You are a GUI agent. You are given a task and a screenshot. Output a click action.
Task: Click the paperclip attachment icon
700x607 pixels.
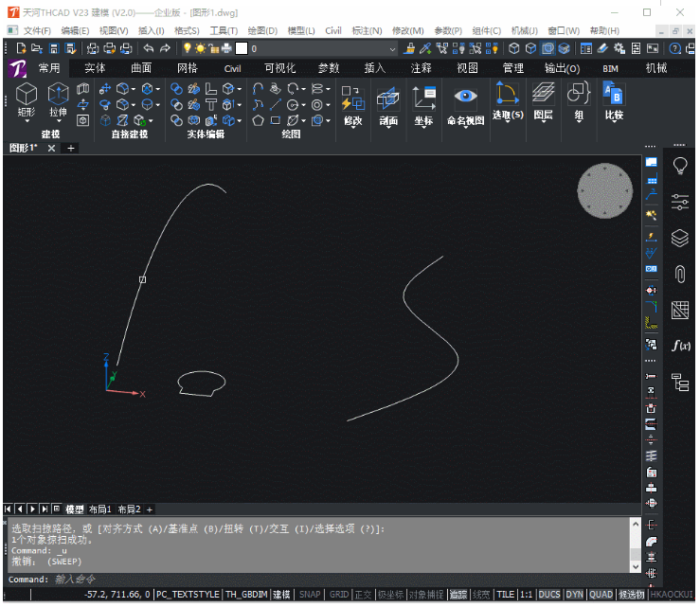click(680, 274)
